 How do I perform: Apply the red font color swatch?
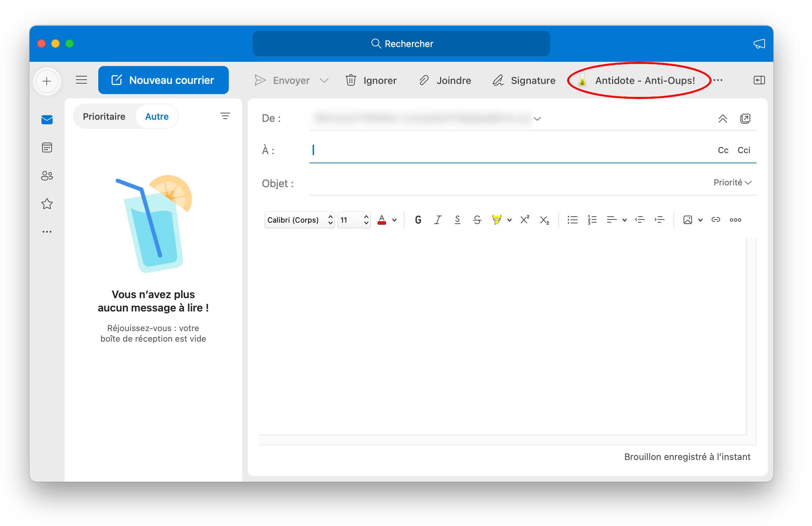click(382, 220)
